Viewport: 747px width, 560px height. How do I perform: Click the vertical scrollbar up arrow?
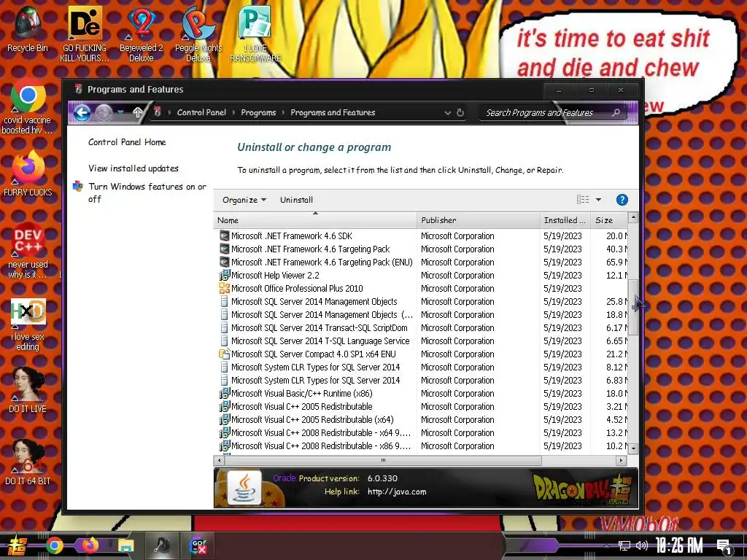click(x=633, y=217)
